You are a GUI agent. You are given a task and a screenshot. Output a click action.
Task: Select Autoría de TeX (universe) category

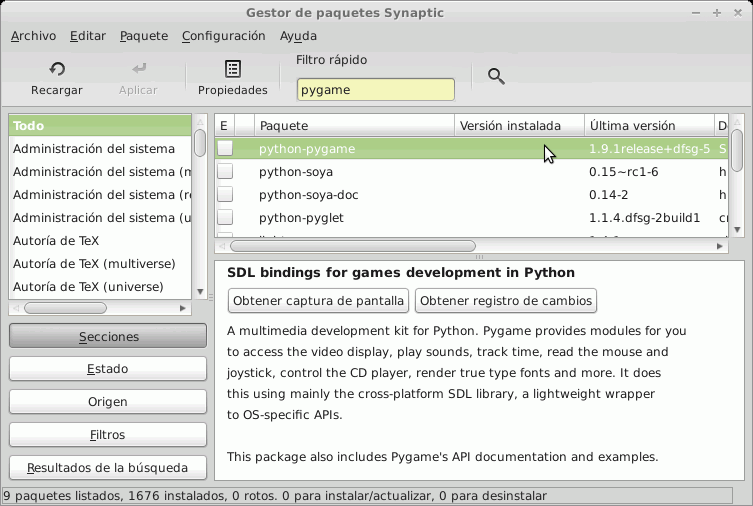[100, 287]
